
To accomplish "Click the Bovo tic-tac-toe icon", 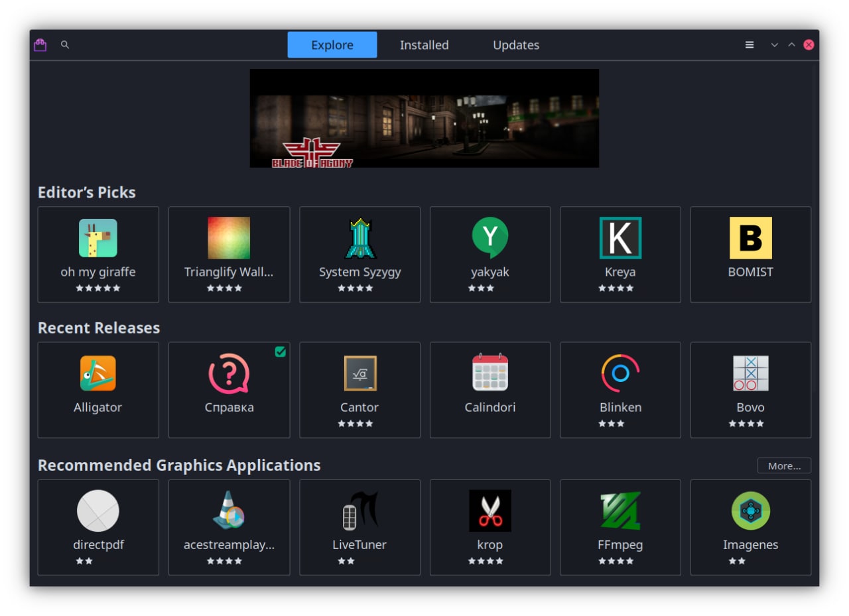I will tap(751, 373).
